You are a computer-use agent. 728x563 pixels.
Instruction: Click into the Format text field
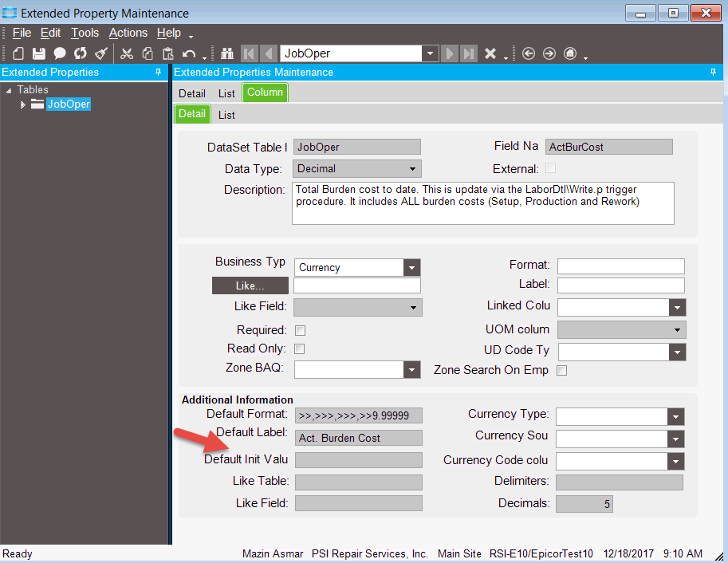(620, 266)
